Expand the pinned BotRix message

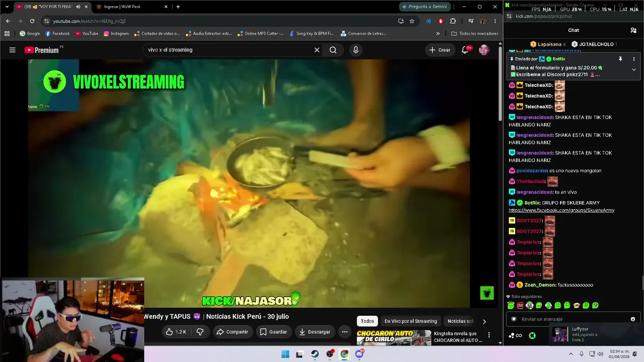click(633, 69)
